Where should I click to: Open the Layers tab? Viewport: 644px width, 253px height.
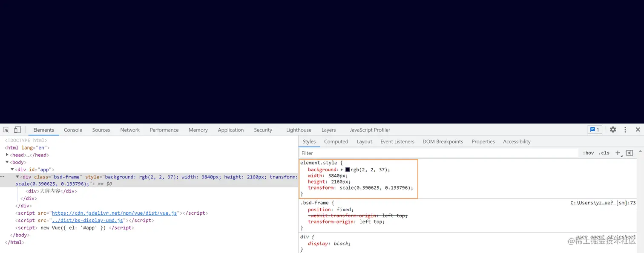point(328,130)
